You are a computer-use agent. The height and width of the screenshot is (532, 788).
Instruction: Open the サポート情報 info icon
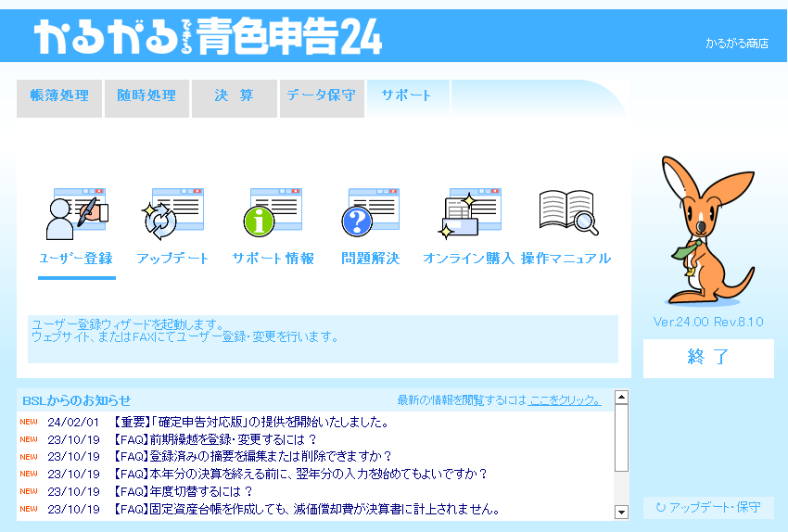(x=273, y=213)
